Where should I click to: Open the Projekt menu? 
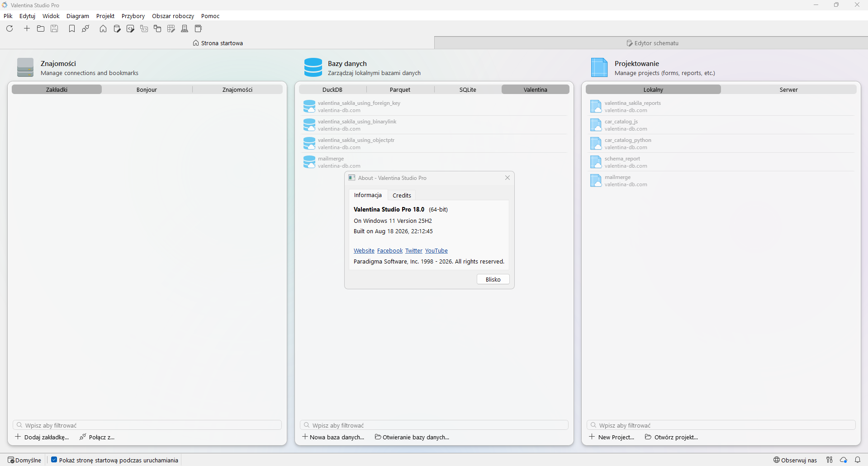(x=105, y=16)
